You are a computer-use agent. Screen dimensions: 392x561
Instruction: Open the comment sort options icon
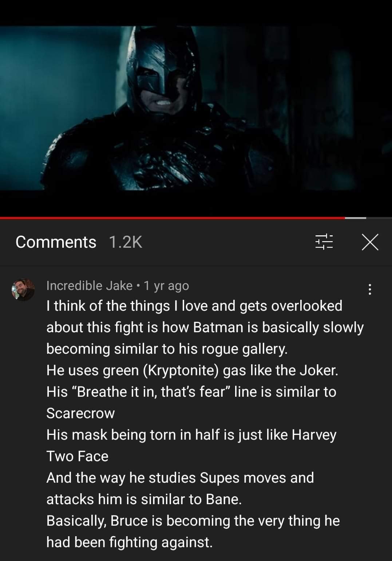pyautogui.click(x=324, y=242)
